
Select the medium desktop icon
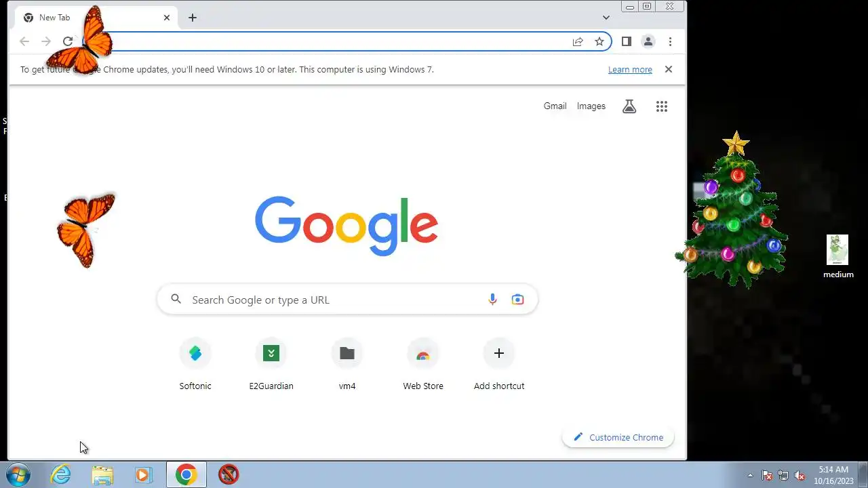point(838,256)
